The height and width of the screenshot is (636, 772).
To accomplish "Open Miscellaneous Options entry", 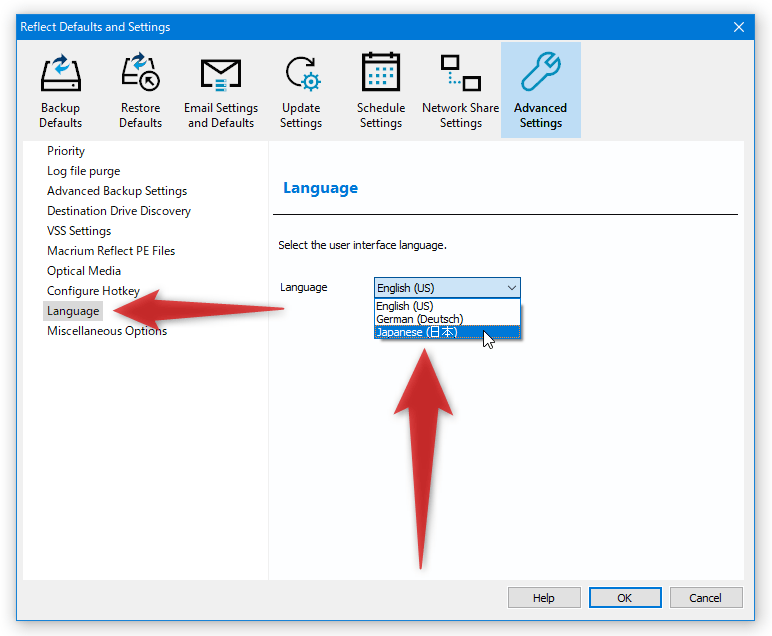I will 107,331.
